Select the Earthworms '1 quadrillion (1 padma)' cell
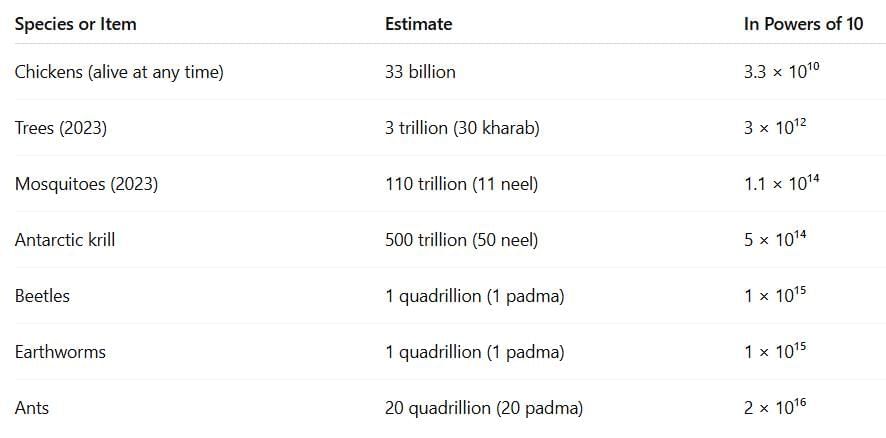The height and width of the screenshot is (438, 886). pyautogui.click(x=474, y=352)
